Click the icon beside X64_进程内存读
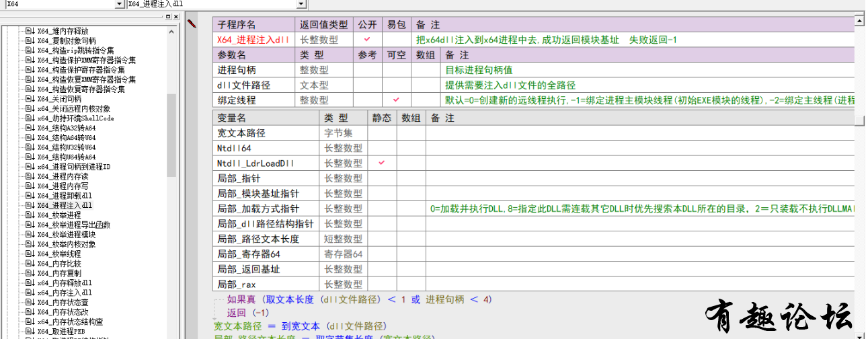This screenshot has height=339, width=868. click(30, 176)
